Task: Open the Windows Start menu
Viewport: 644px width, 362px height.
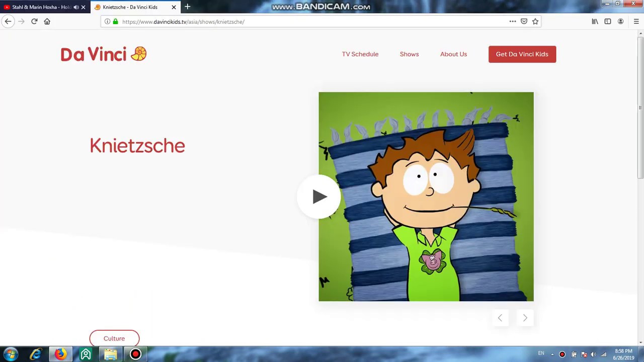Action: (x=10, y=354)
